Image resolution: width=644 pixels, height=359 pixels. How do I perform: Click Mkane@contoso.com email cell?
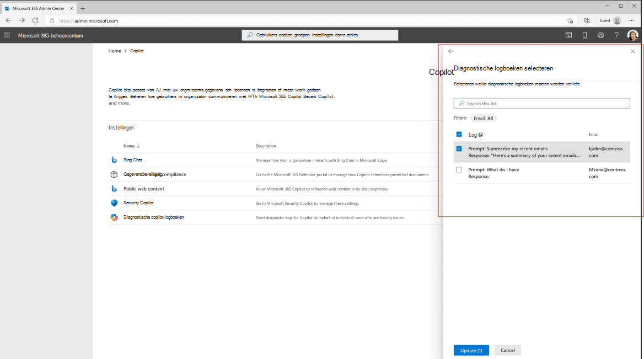click(608, 173)
